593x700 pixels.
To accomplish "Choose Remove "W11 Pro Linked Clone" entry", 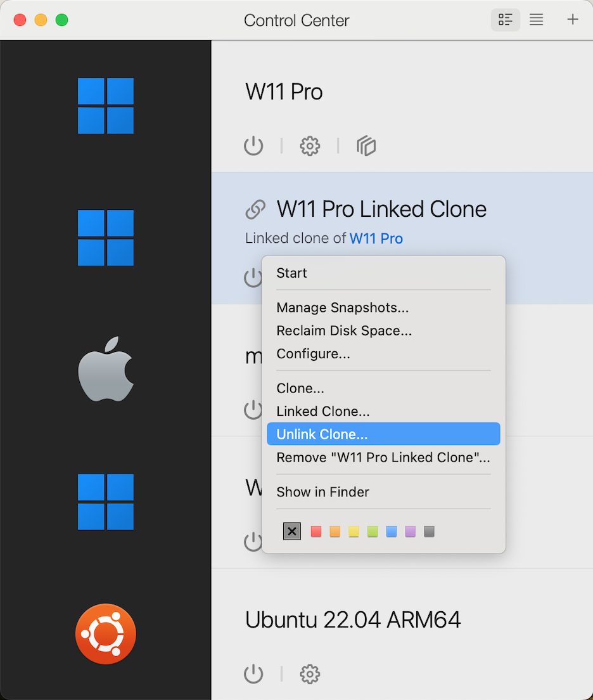I will (x=383, y=457).
